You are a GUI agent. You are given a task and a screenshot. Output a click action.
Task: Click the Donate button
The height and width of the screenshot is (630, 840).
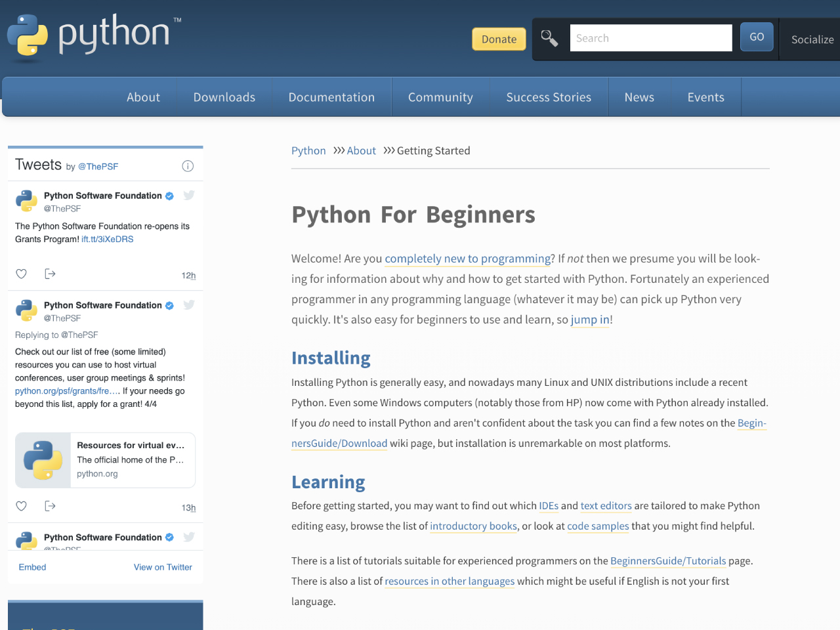pos(499,39)
